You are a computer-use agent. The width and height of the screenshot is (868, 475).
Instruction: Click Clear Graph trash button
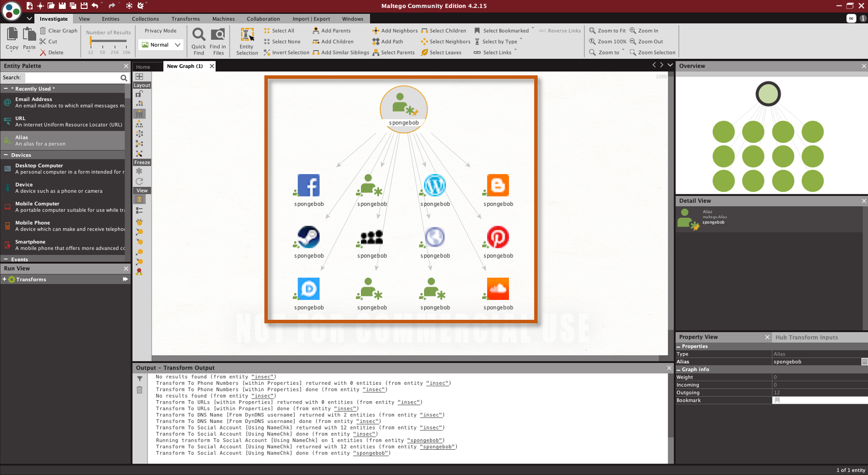point(59,31)
